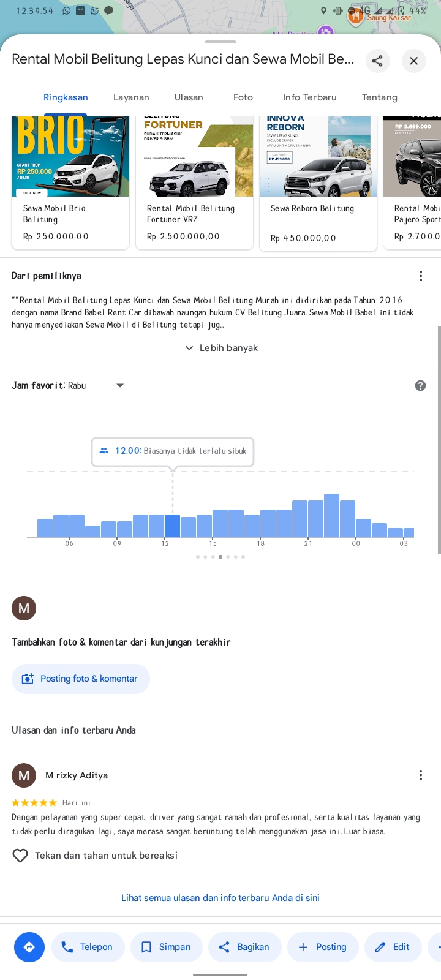Select price Rp 250.000,00 text
This screenshot has width=441, height=980.
56,236
